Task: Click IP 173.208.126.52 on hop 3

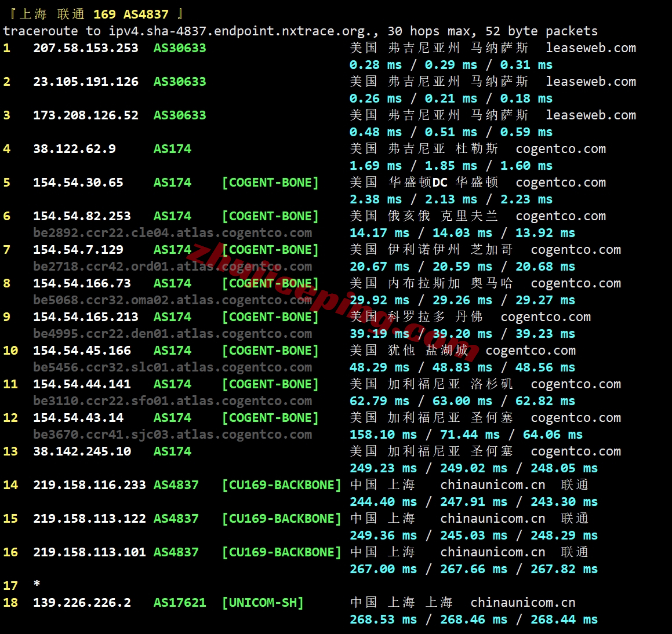Action: pos(86,115)
